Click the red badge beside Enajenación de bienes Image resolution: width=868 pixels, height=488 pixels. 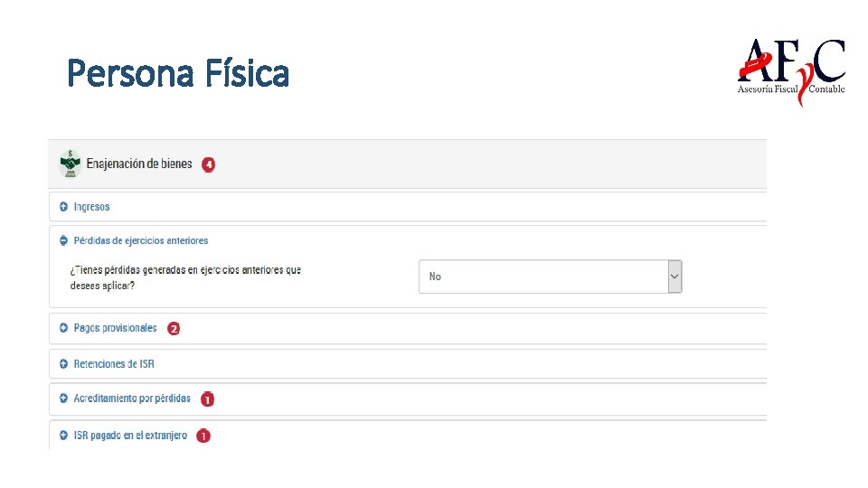coord(209,164)
